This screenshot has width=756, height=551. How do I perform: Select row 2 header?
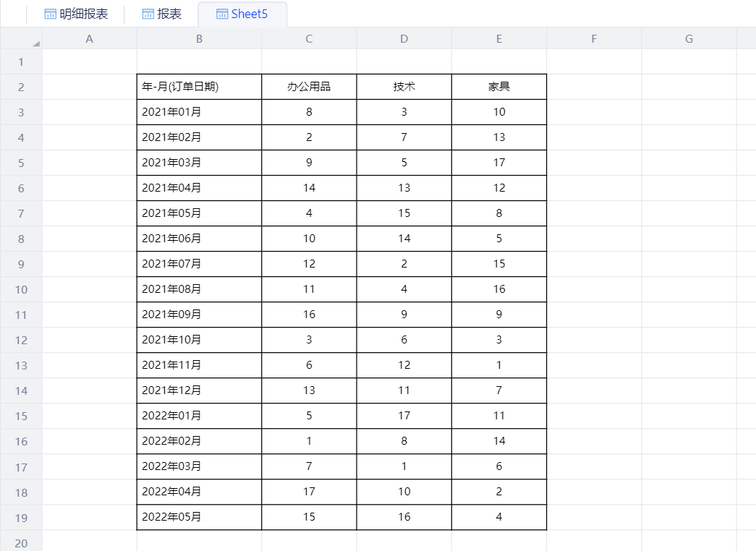(21, 87)
